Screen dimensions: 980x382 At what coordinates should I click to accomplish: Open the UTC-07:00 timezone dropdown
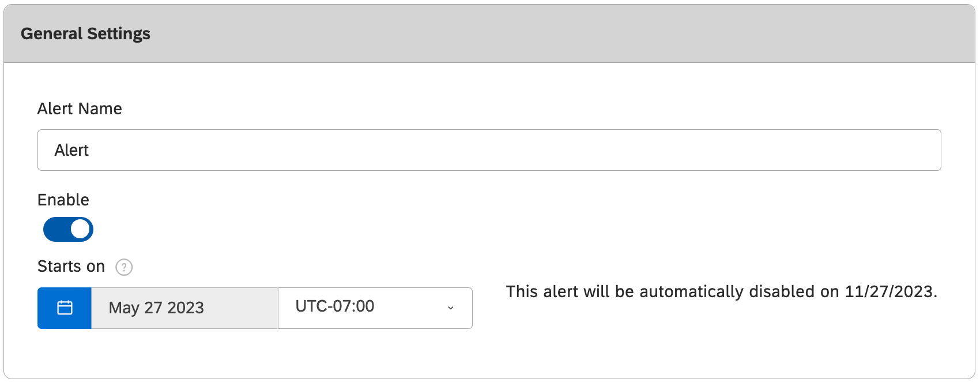point(375,308)
